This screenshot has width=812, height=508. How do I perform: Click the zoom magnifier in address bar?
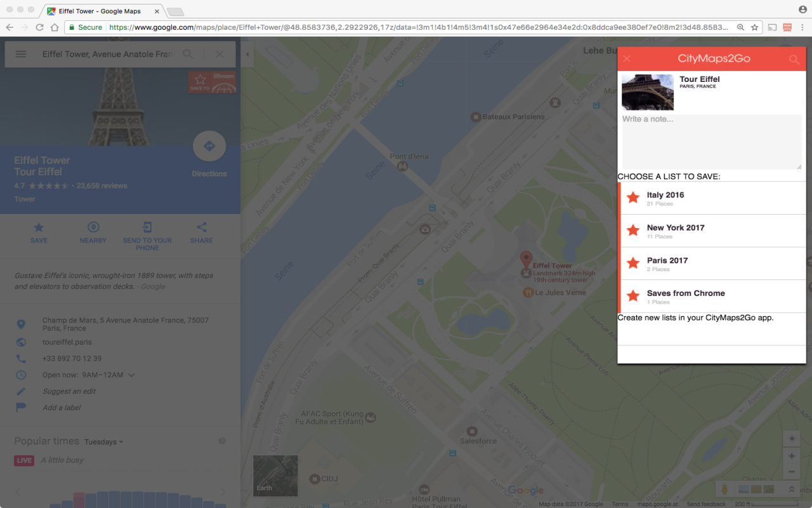coord(740,27)
